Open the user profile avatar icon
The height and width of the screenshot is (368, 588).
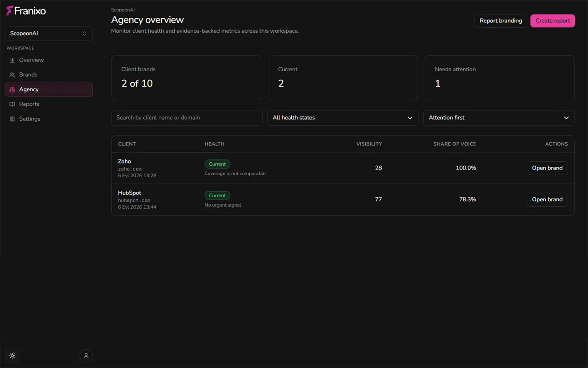click(86, 356)
